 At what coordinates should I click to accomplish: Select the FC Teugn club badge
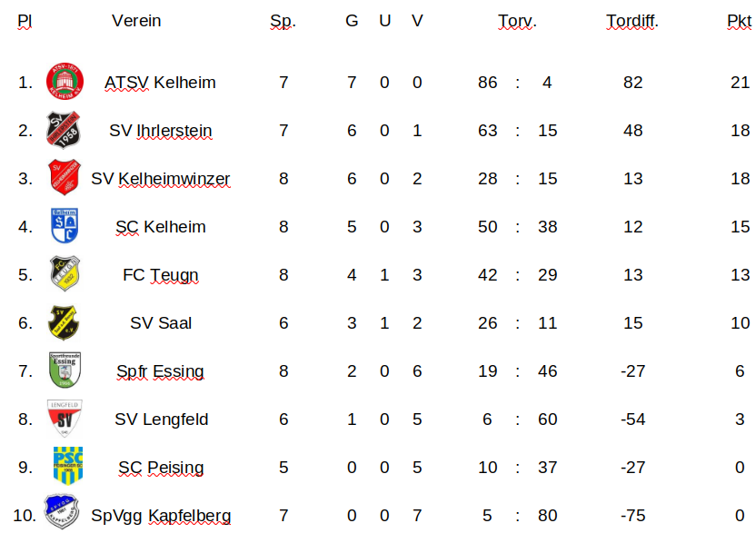coord(64,274)
